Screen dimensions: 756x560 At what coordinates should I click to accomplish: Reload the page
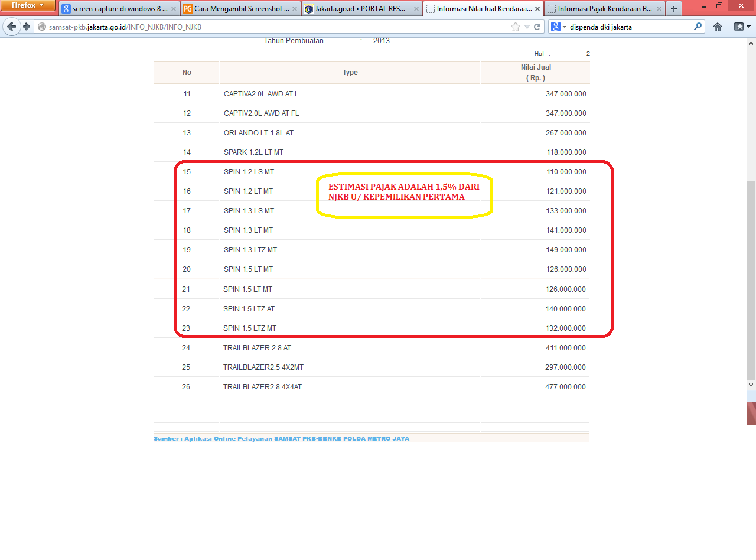click(x=537, y=27)
